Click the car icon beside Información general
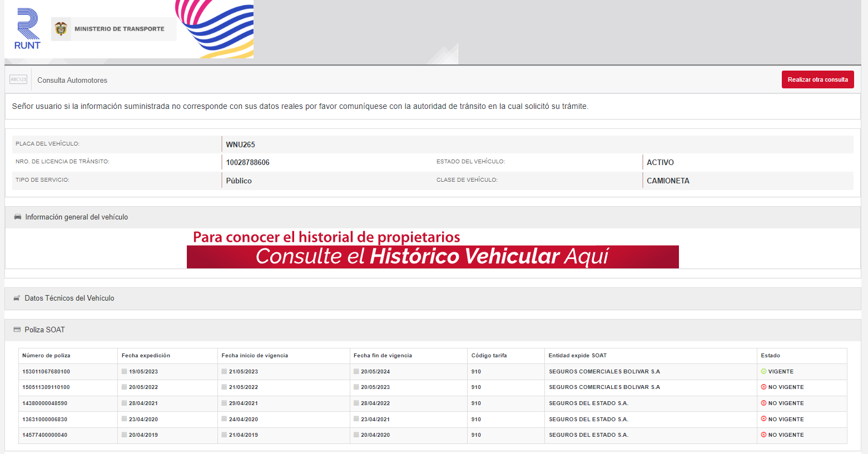Screen dimensions: 868x454 point(17,217)
